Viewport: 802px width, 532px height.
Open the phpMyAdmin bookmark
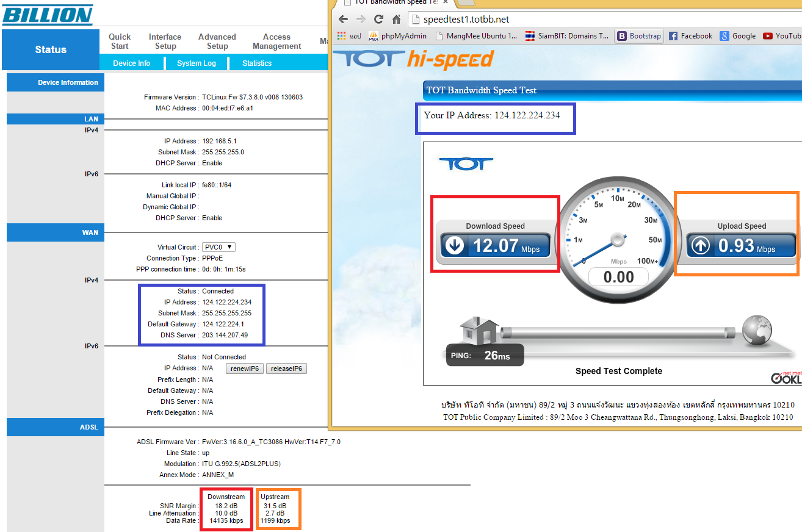coord(397,36)
